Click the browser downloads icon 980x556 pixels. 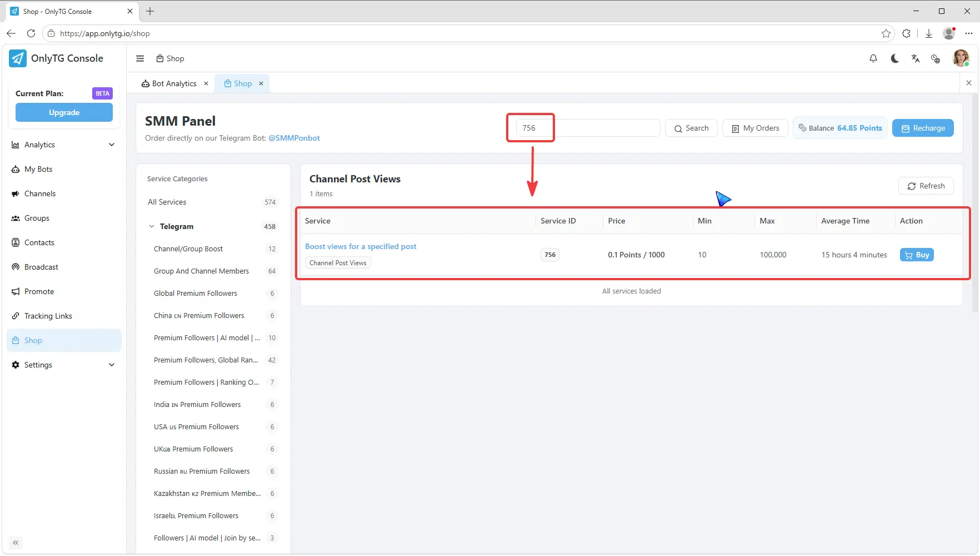[929, 33]
